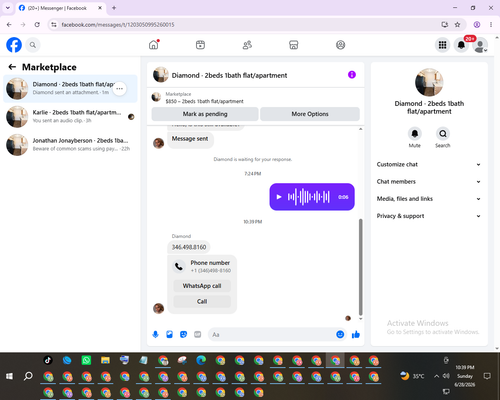Click the phone handset icon in phone card
This screenshot has width=500, height=400.
point(179,266)
